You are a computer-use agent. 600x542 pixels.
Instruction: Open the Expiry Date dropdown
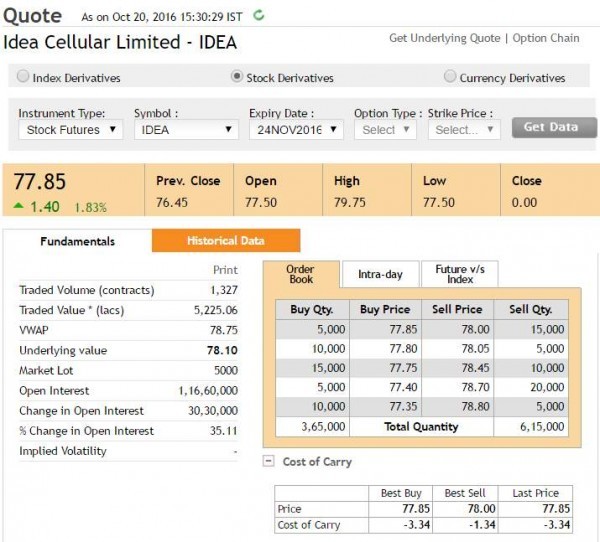[x=296, y=130]
